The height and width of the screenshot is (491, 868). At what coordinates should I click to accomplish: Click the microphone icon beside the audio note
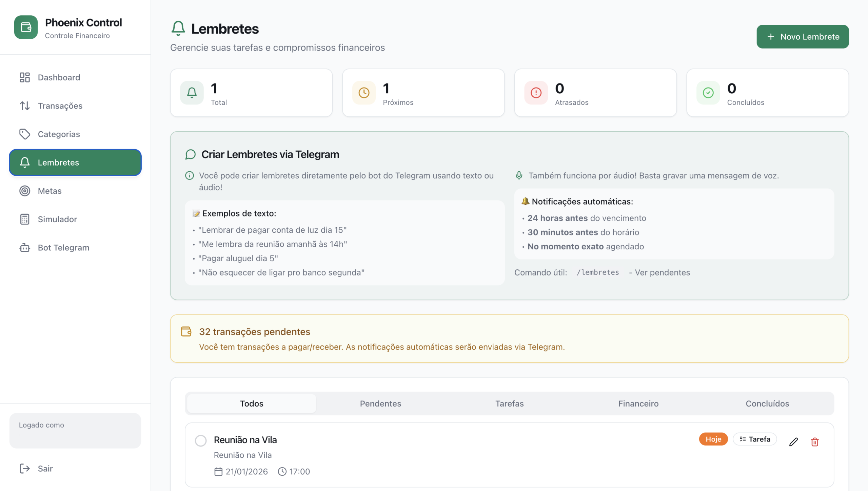point(519,175)
